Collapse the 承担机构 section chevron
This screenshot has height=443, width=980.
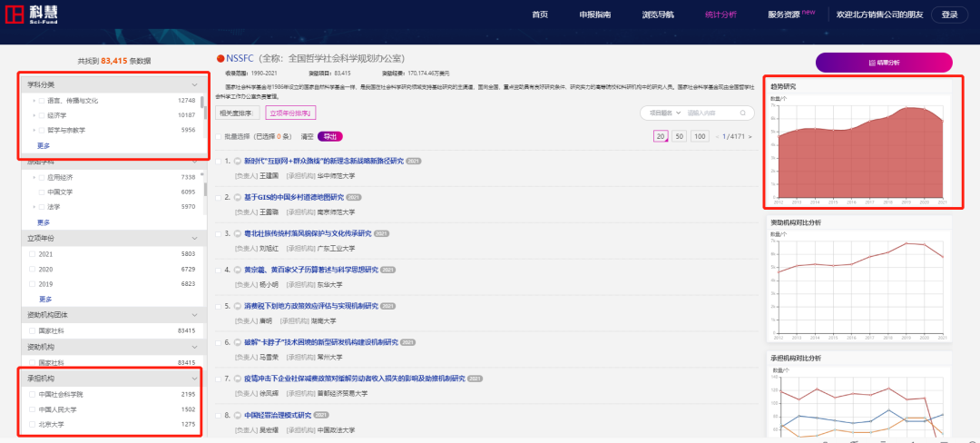pos(194,379)
